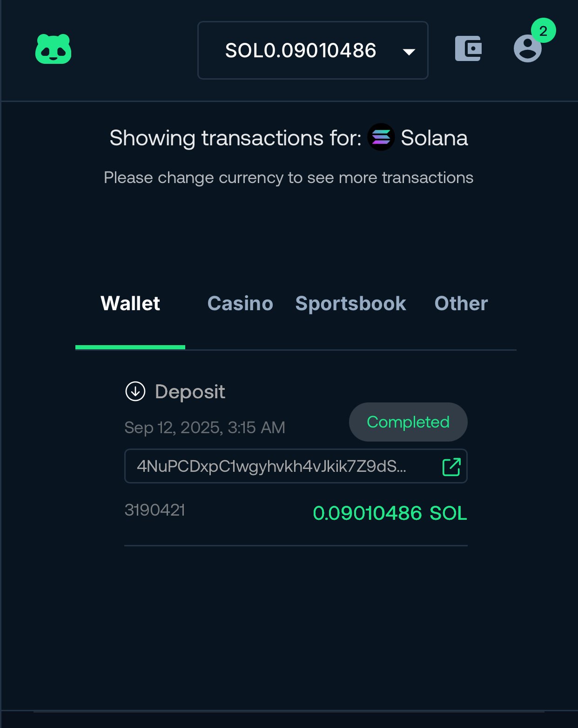This screenshot has width=578, height=728.
Task: Click the Deposit down-arrow circle icon
Action: tap(135, 391)
